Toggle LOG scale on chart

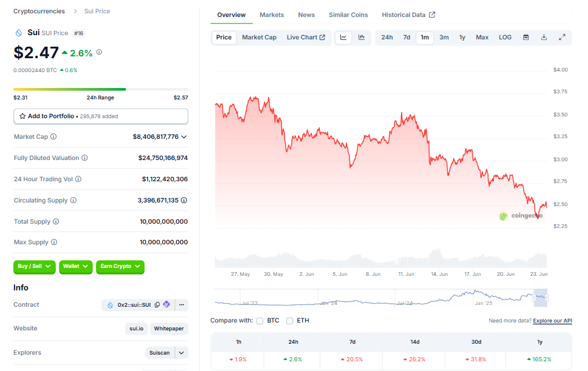pos(505,38)
